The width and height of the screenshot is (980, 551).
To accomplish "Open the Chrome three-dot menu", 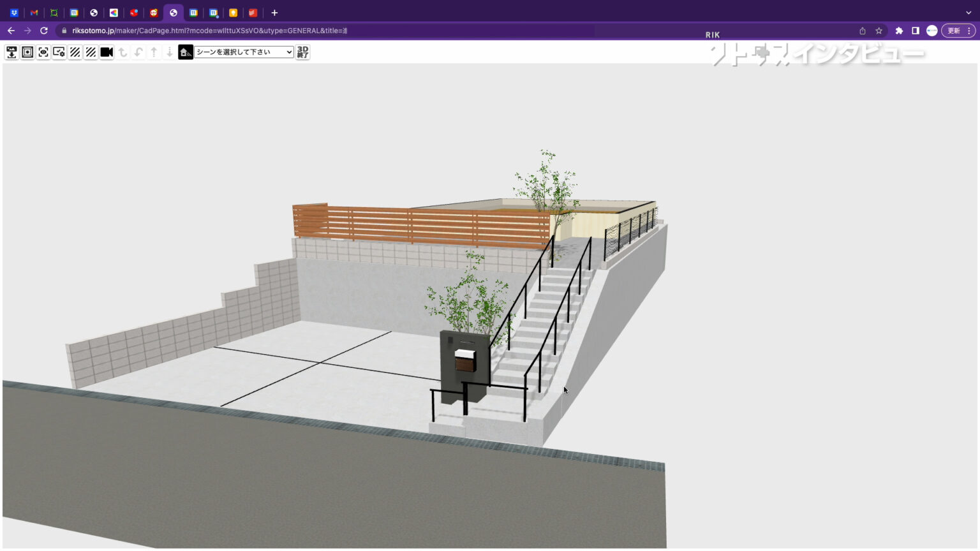I will pyautogui.click(x=969, y=31).
